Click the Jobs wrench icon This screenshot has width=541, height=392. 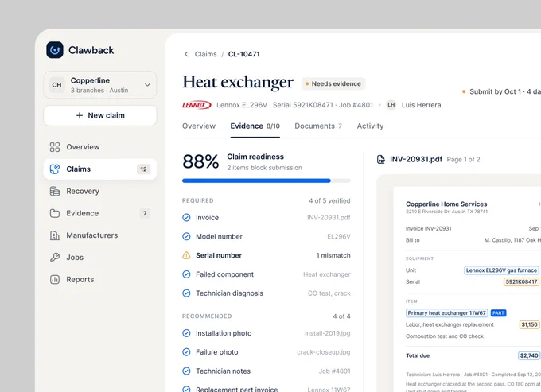click(x=55, y=258)
